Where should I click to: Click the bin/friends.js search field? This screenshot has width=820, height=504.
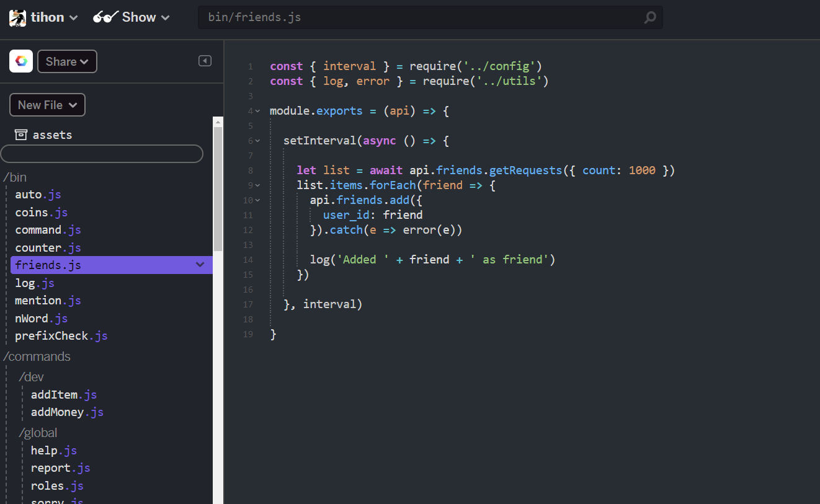click(x=430, y=17)
